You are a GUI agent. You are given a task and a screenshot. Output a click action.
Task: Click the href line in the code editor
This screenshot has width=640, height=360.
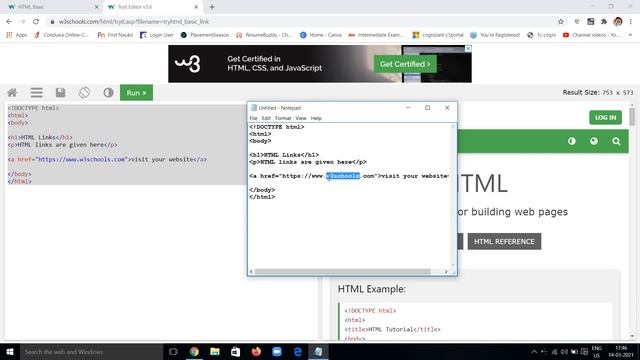(107, 160)
